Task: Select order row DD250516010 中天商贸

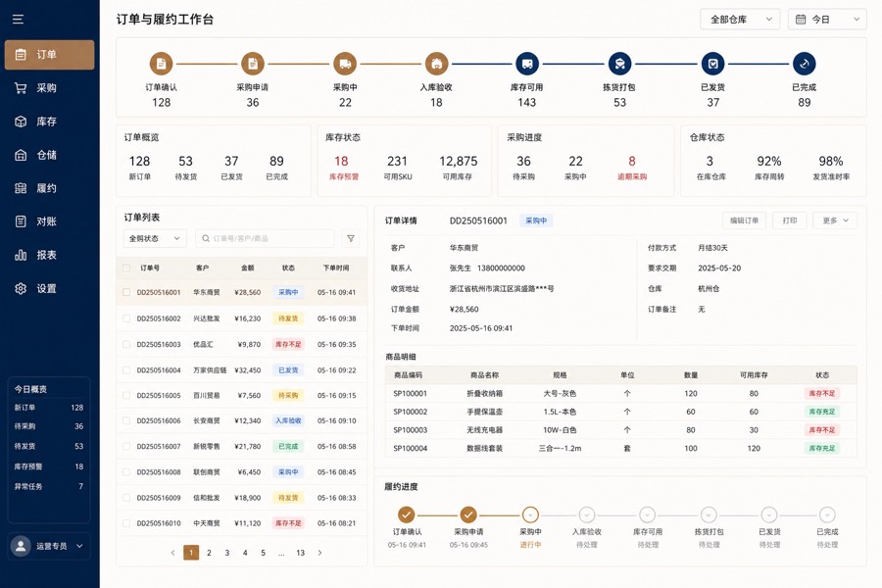Action: tap(241, 523)
